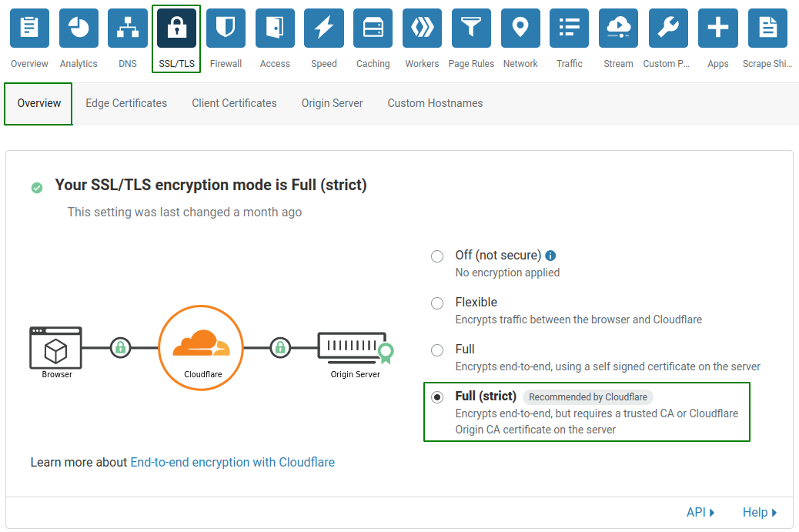Click 'No encryption applied' description
799x532 pixels.
507,273
